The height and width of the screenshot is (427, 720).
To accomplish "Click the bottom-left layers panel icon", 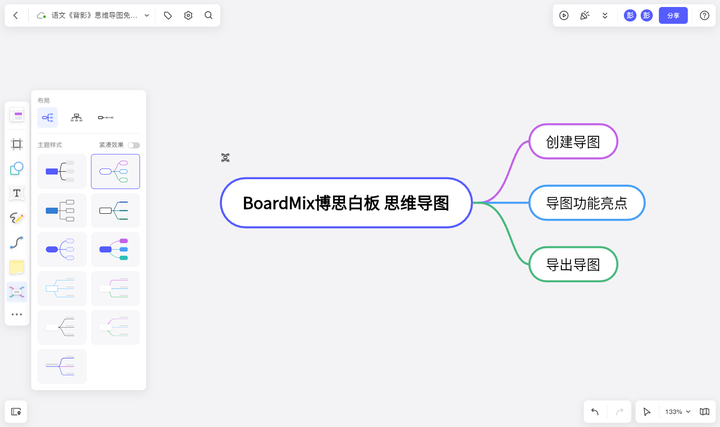I will click(16, 412).
